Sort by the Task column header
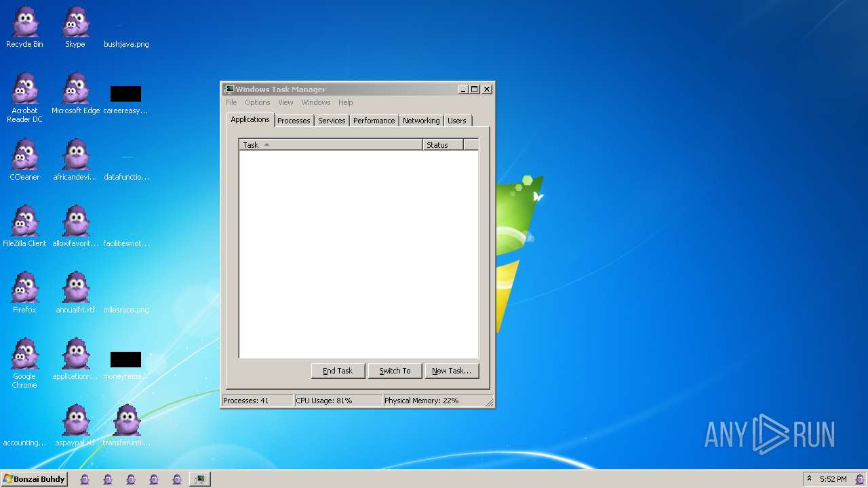 pos(331,144)
